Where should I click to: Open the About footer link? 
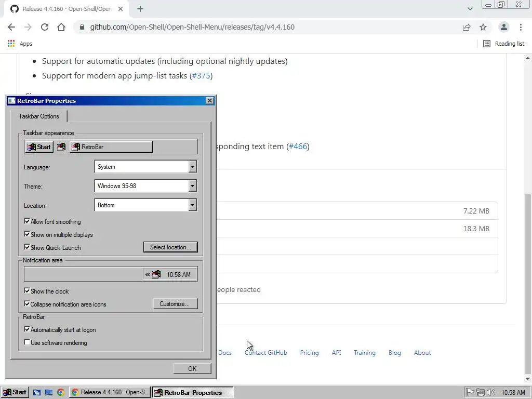(x=422, y=353)
